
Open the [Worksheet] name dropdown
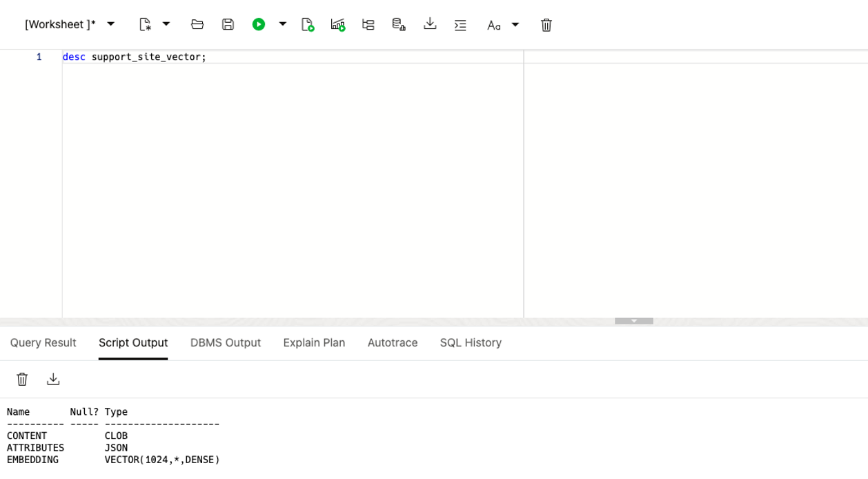[x=70, y=24]
